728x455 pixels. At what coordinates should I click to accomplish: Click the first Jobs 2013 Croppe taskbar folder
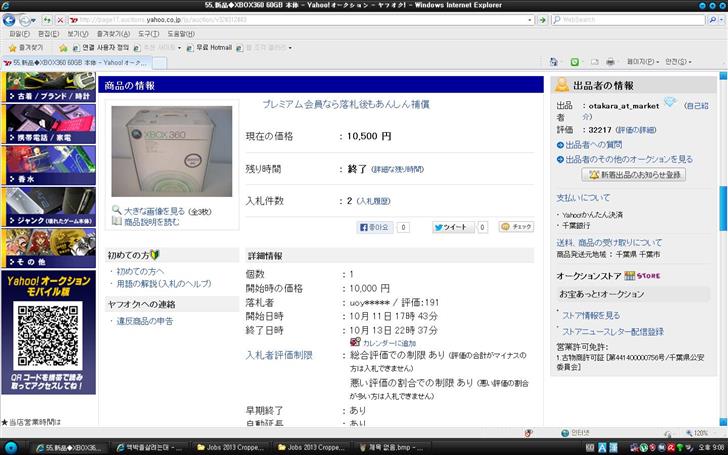click(x=230, y=448)
